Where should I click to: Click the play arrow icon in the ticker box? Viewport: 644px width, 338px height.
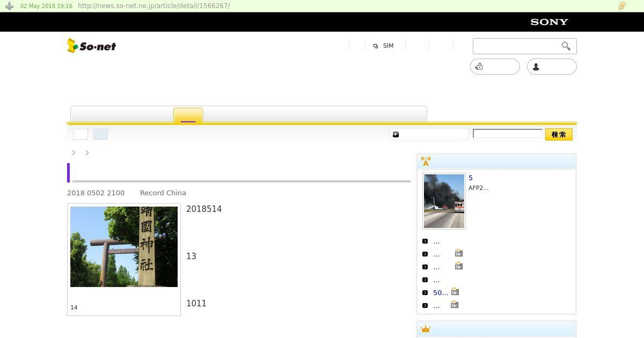[396, 135]
